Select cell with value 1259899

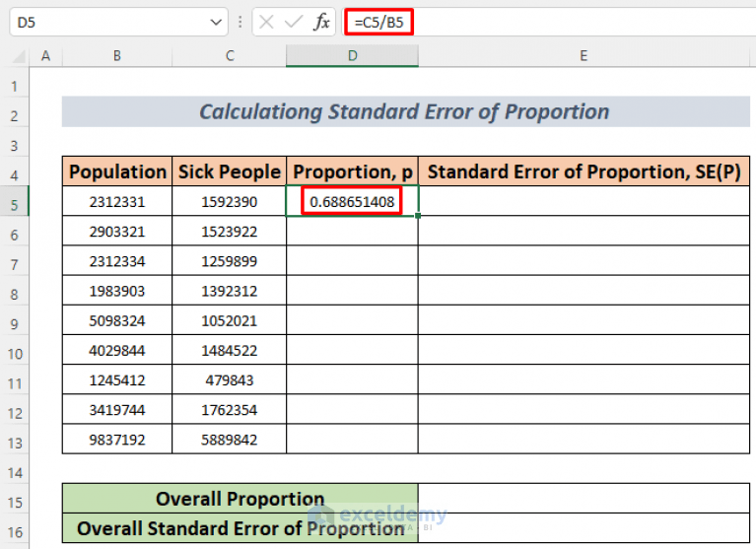(230, 261)
